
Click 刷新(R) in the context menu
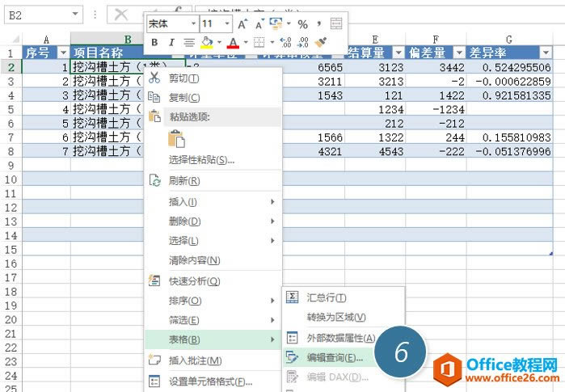[184, 181]
